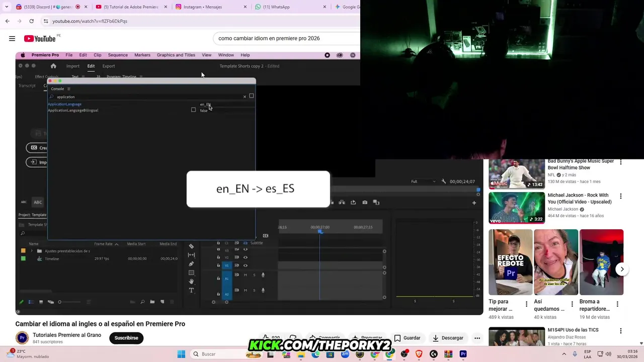The width and height of the screenshot is (644, 362).
Task: Toggle the Subtitle track eye icon
Action: [246, 243]
